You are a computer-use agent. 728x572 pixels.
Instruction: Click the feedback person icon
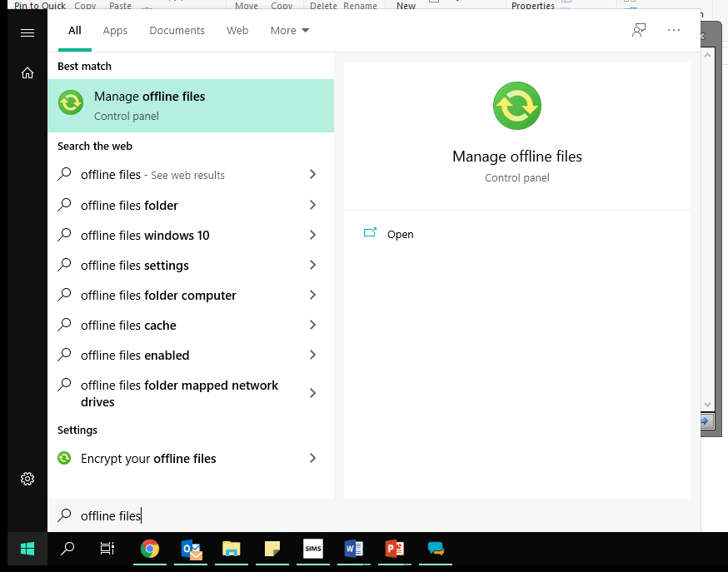(639, 31)
